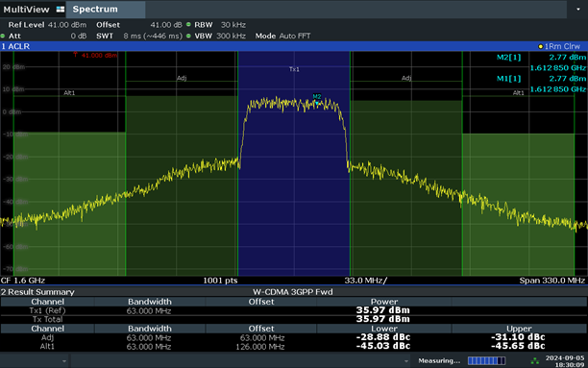
Task: Click the Span 330.0 MHz label
Action: (x=552, y=281)
